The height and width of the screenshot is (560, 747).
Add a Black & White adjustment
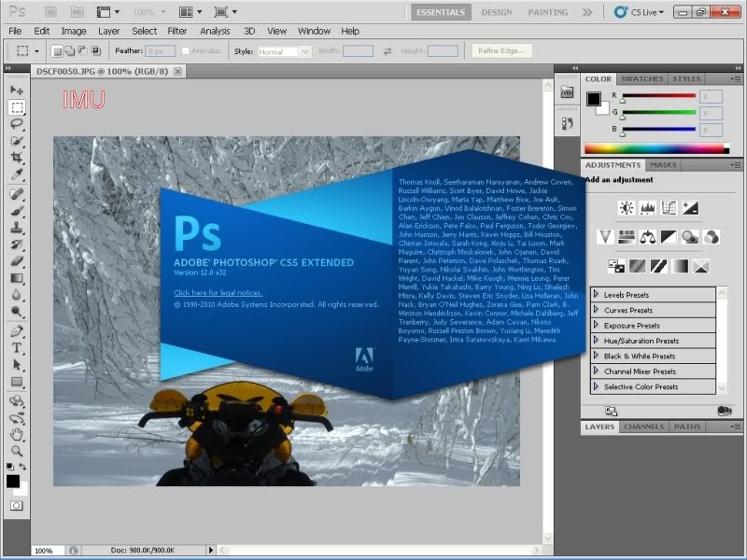(x=669, y=236)
